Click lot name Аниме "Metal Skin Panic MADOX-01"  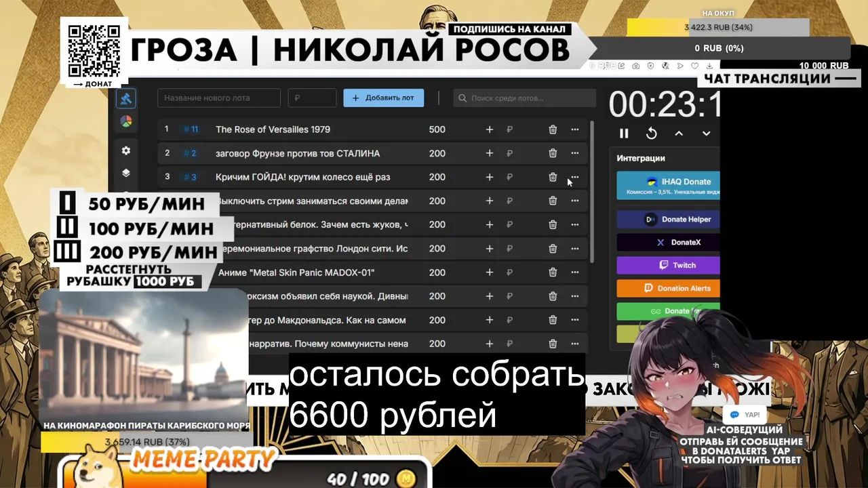pyautogui.click(x=296, y=272)
